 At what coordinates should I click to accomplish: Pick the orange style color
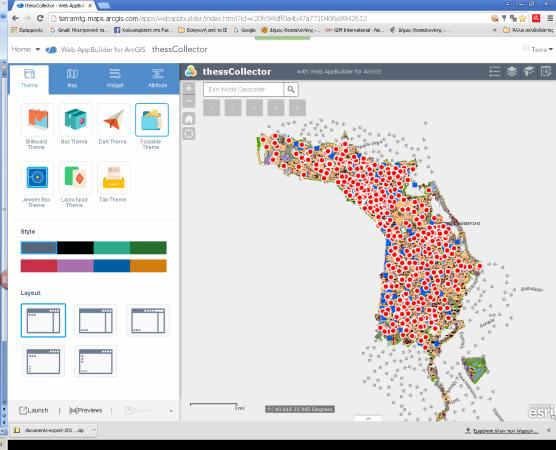click(x=148, y=266)
